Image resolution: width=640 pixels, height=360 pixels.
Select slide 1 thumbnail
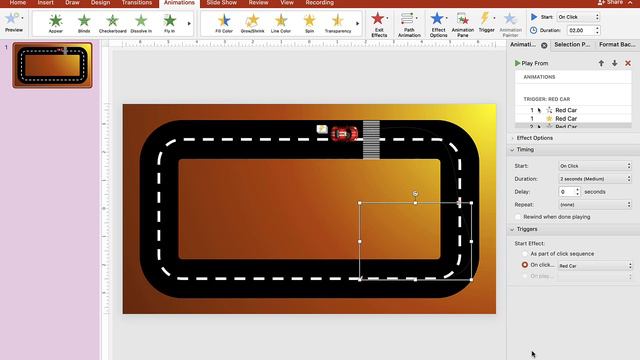tap(52, 65)
